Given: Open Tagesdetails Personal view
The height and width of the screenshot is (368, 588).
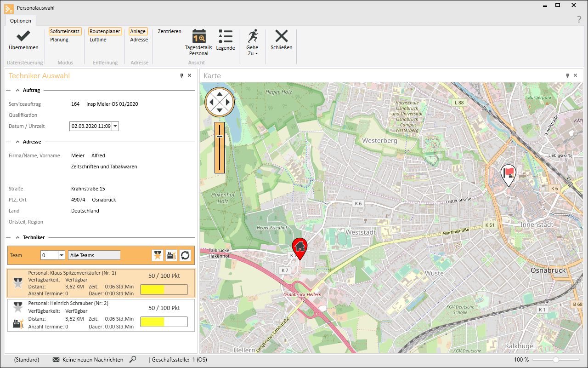Looking at the screenshot, I should click(198, 36).
